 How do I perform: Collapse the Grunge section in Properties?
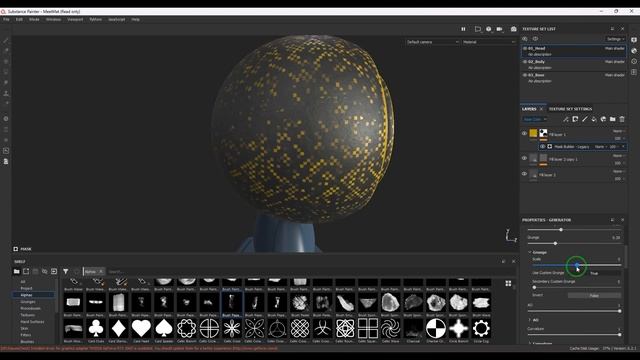pos(530,252)
